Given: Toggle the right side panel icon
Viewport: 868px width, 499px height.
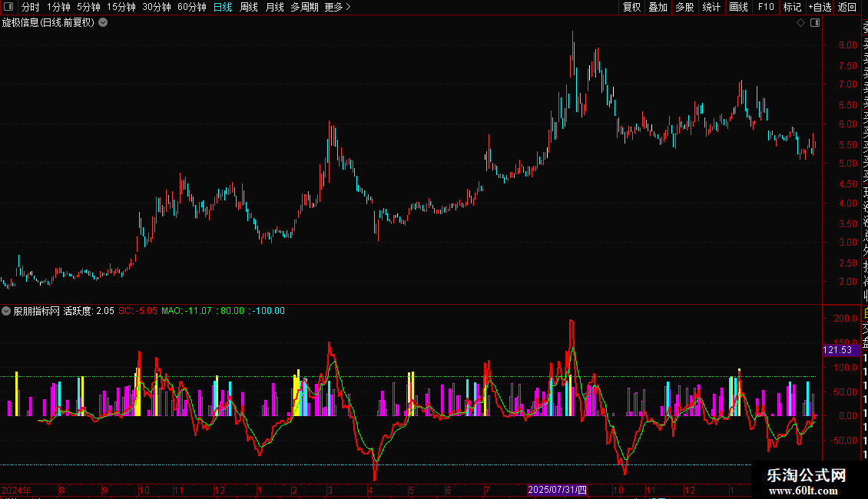Looking at the screenshot, I should (815, 23).
